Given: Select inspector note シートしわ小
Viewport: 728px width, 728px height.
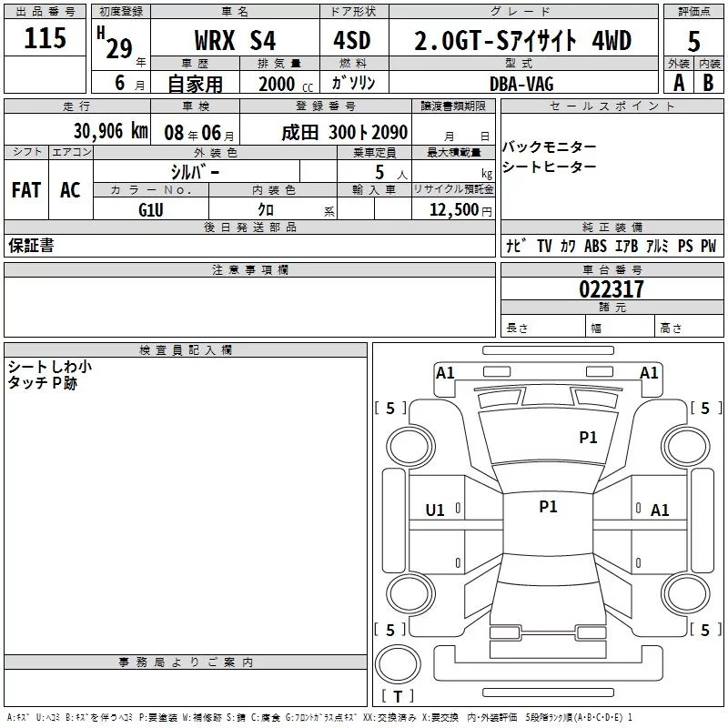Looking at the screenshot, I should tap(50, 367).
